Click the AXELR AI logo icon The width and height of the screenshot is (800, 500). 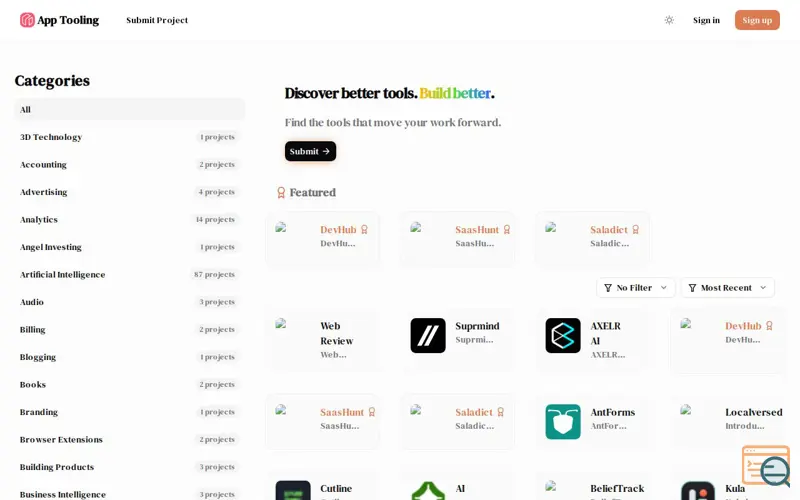coord(563,336)
